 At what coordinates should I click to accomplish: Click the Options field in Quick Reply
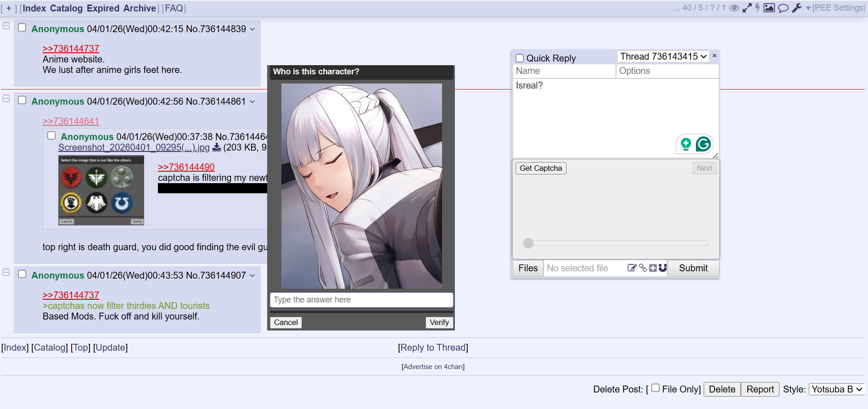(667, 71)
